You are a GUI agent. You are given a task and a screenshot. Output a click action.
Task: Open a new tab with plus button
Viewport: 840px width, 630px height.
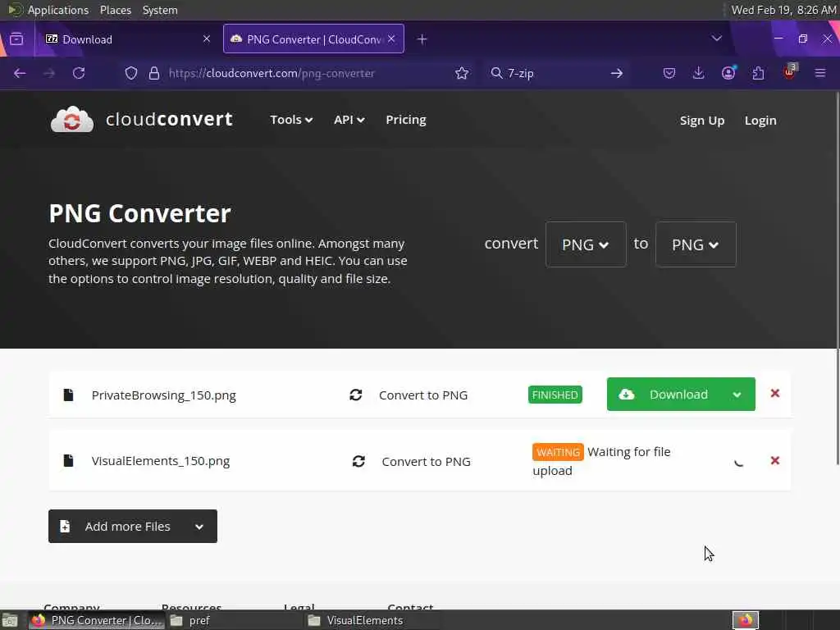(x=422, y=39)
